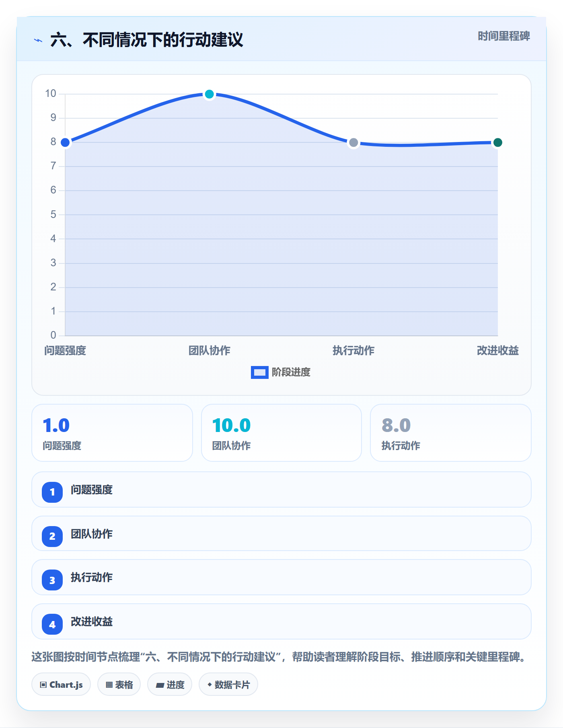This screenshot has height=728, width=563.
Task: Click the 团队协作 x-axis label
Action: pos(209,351)
